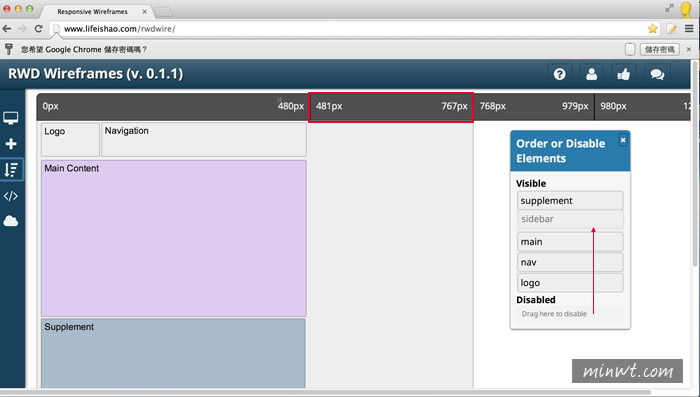
Task: Click the thumbs-up like icon
Action: [x=624, y=74]
